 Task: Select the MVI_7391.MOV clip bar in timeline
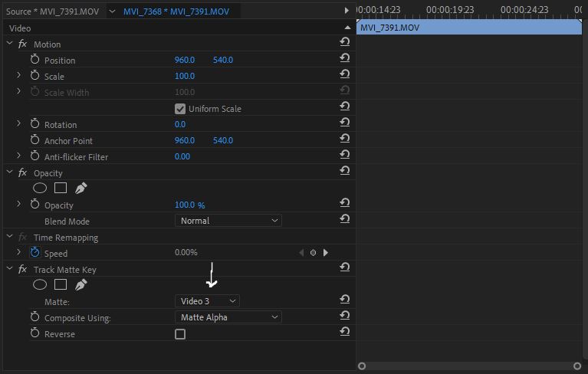468,28
